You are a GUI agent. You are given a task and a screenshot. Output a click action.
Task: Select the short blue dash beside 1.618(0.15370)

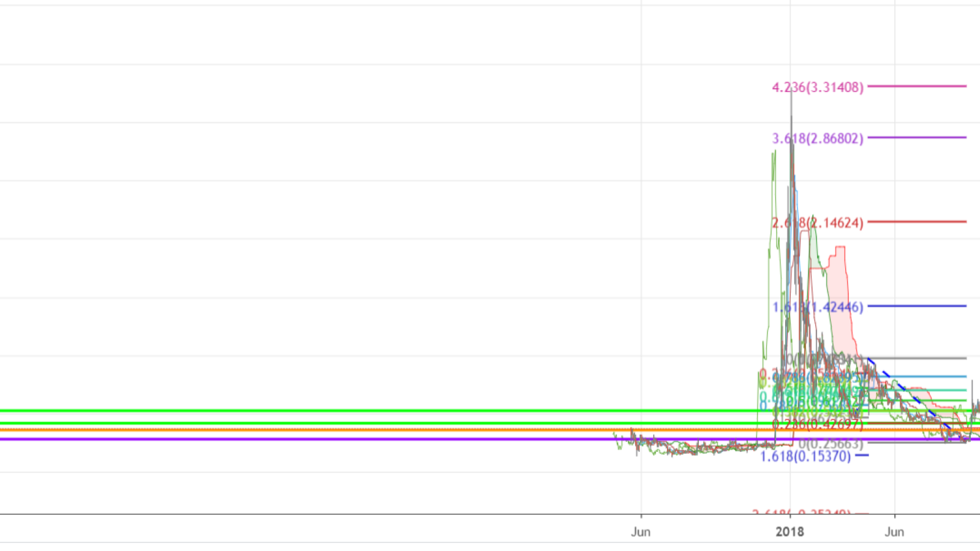[862, 455]
